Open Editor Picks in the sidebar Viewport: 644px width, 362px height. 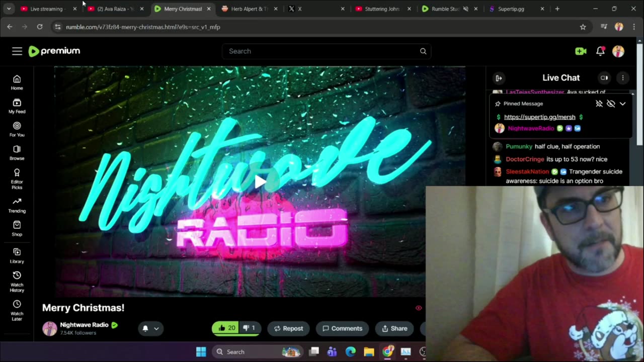[17, 178]
